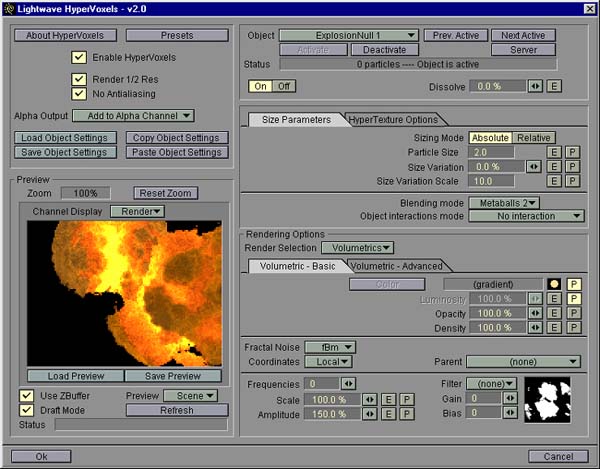The height and width of the screenshot is (469, 600).
Task: Click the fractal noise thumbnail preview
Action: 547,399
